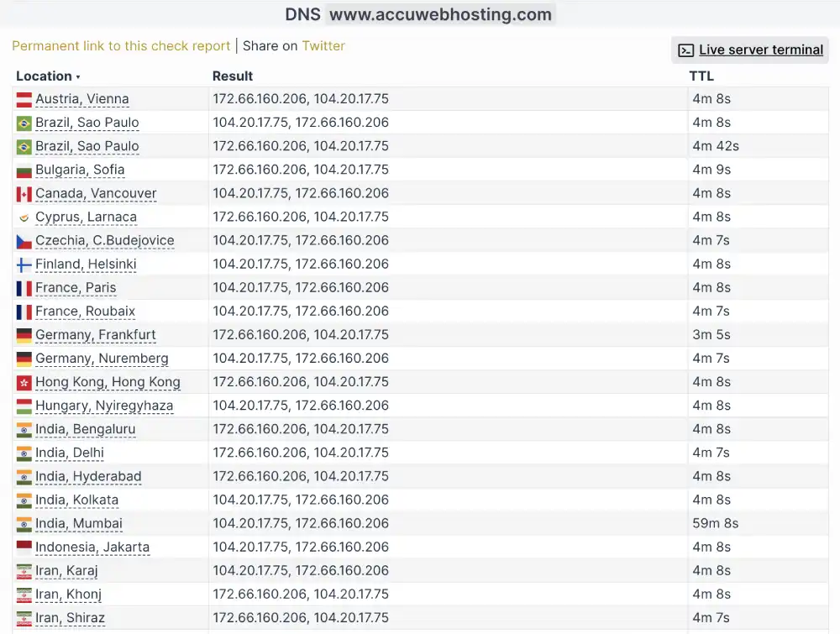Click the Iran flag beside Shiraz
Screen dimensions: 840x634
[x=23, y=617]
